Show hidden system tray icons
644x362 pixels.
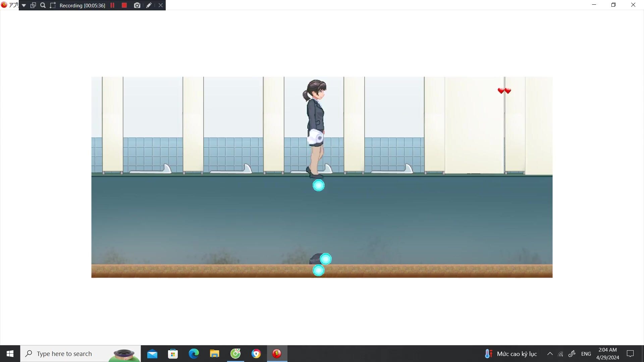point(550,354)
